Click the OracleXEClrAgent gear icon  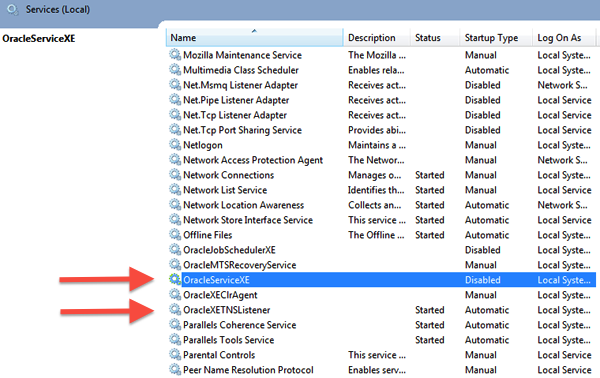(x=175, y=295)
